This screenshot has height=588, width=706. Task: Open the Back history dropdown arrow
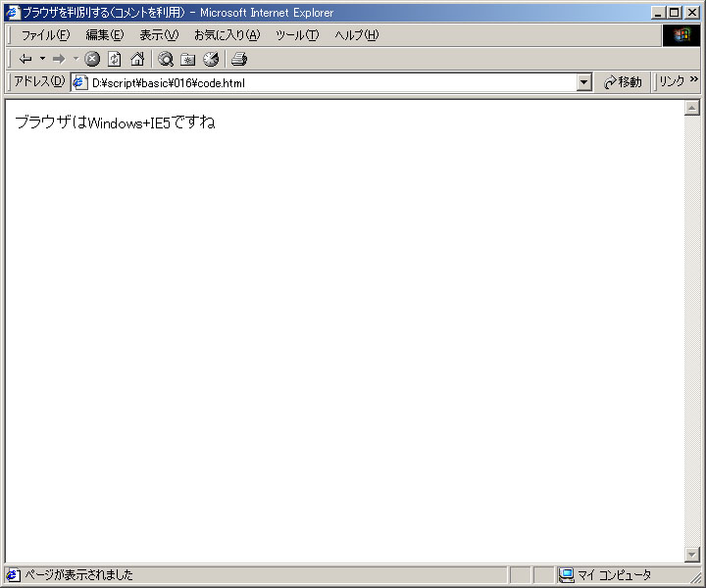click(43, 59)
